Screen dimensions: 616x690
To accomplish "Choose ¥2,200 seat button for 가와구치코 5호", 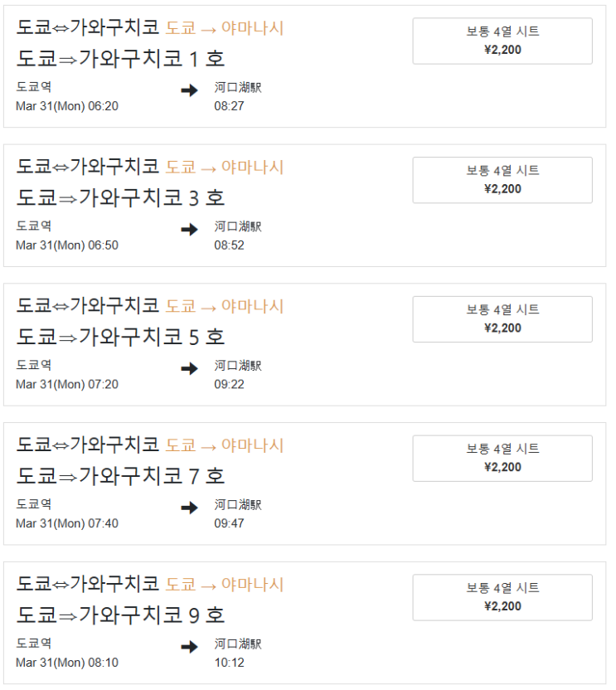I will [502, 319].
